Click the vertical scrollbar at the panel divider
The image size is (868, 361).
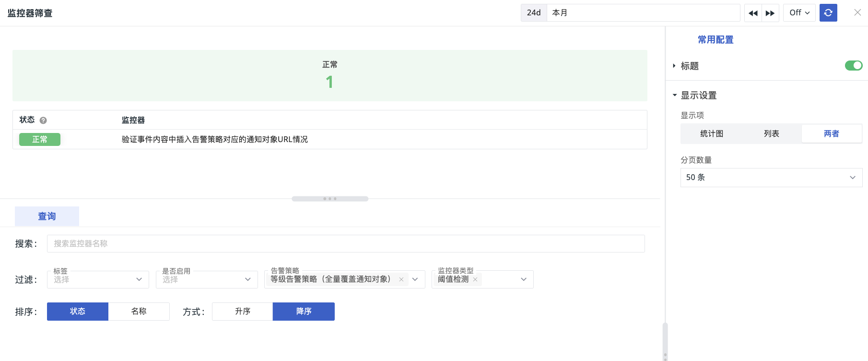[665, 341]
